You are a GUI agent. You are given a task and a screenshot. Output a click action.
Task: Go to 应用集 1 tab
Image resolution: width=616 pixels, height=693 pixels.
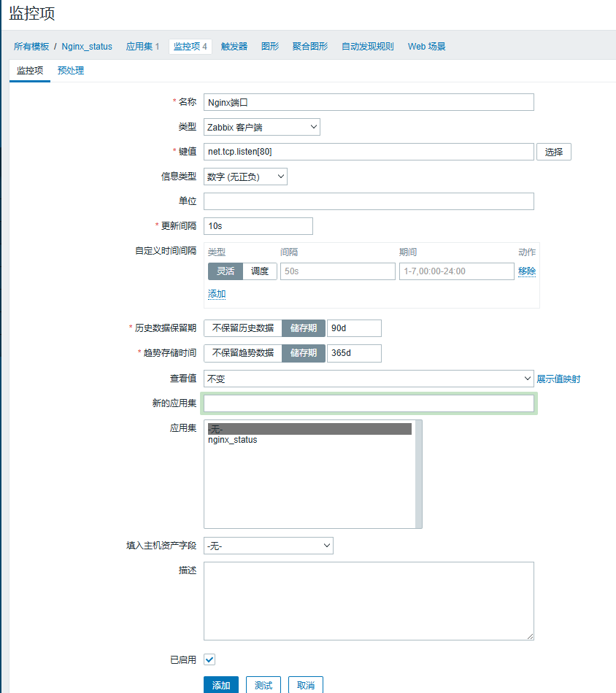click(x=142, y=47)
